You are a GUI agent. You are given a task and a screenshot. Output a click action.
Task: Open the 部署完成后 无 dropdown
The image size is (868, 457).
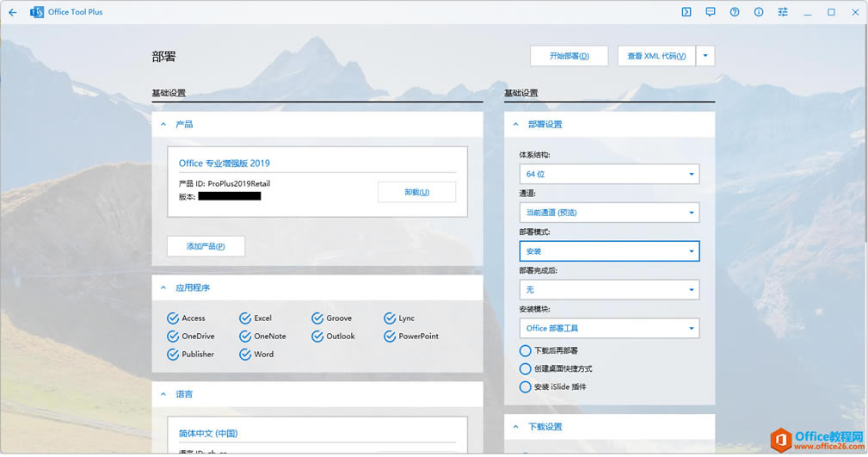coord(609,290)
